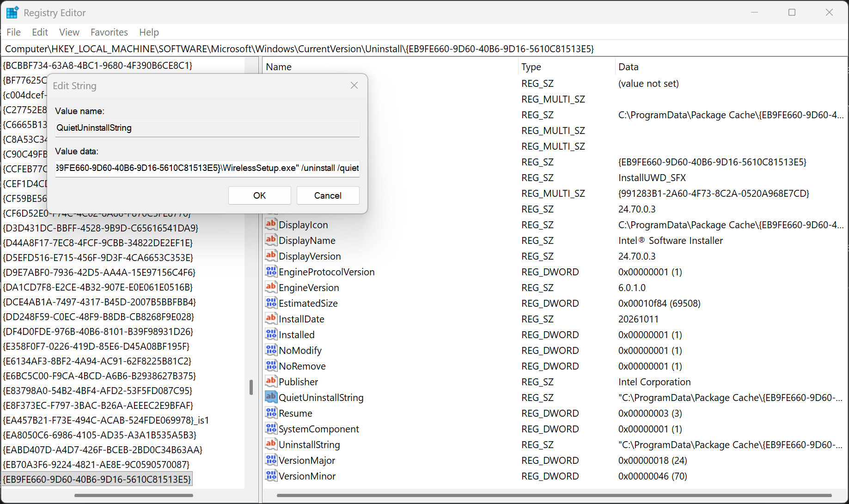Click the Type column header
The image size is (849, 504).
[x=567, y=67]
